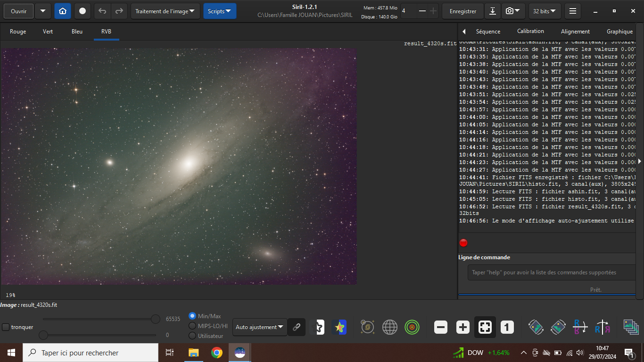Click the save-as download icon
The width and height of the screenshot is (644, 362).
(x=492, y=11)
